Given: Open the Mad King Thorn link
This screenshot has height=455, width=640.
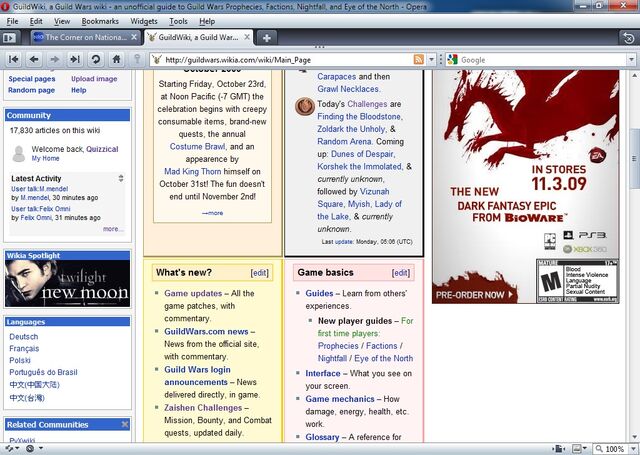Looking at the screenshot, I should (193, 171).
